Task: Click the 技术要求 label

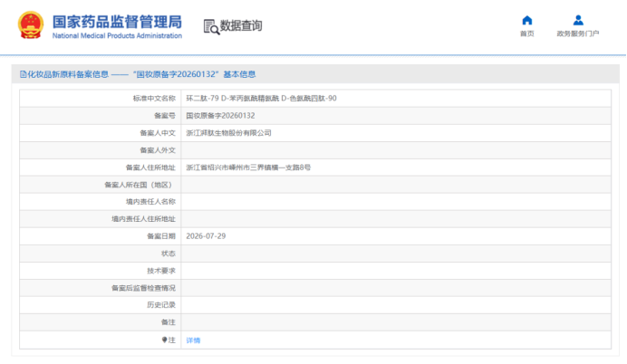Action: [161, 271]
